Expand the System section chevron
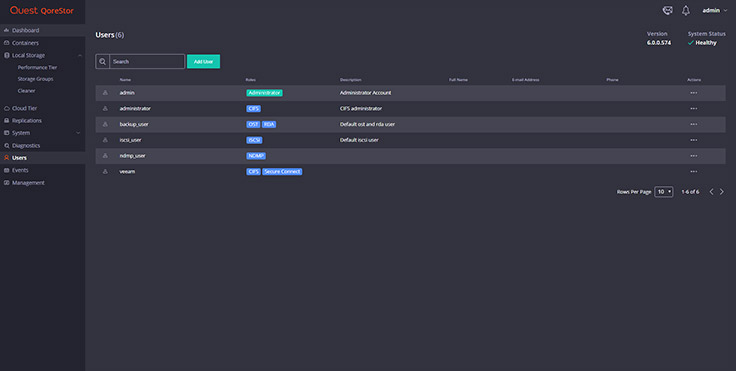This screenshot has width=736, height=371. pos(78,133)
